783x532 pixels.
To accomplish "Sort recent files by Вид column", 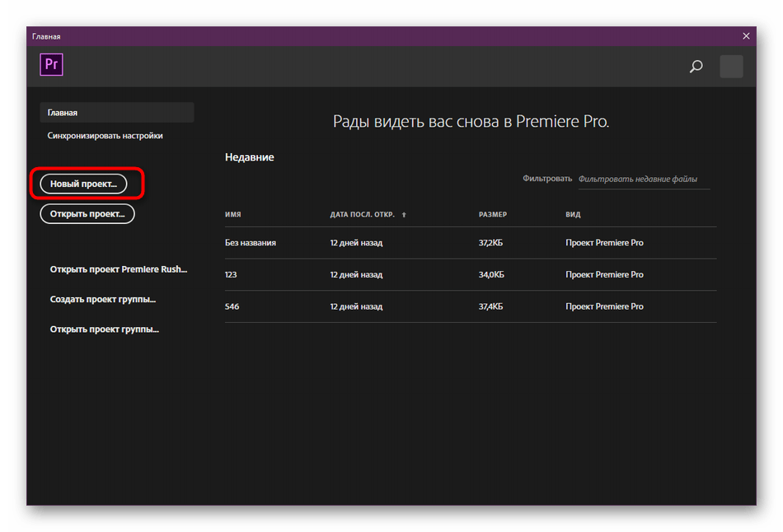I will tap(573, 215).
